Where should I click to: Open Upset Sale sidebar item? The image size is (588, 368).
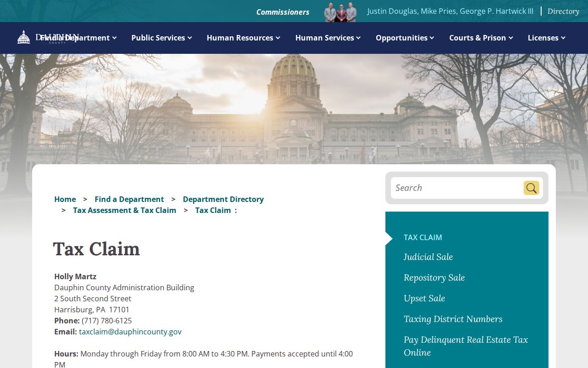(424, 299)
